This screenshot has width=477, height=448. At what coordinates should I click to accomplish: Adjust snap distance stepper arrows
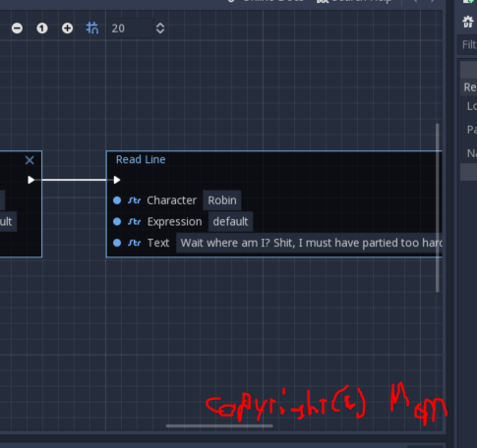click(160, 28)
